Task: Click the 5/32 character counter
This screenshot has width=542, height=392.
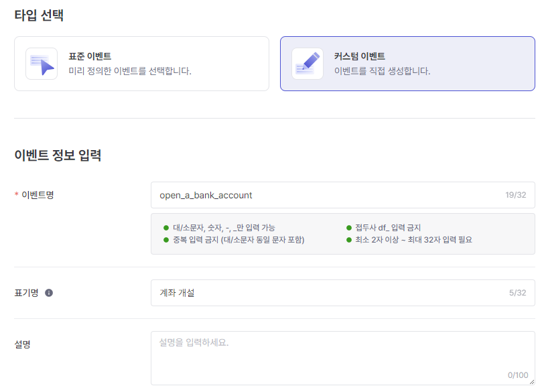Action: tap(518, 293)
